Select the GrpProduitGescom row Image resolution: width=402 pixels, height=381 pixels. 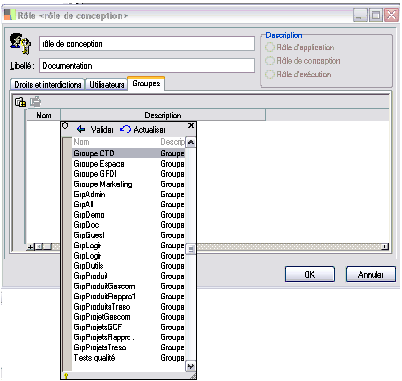pyautogui.click(x=129, y=286)
